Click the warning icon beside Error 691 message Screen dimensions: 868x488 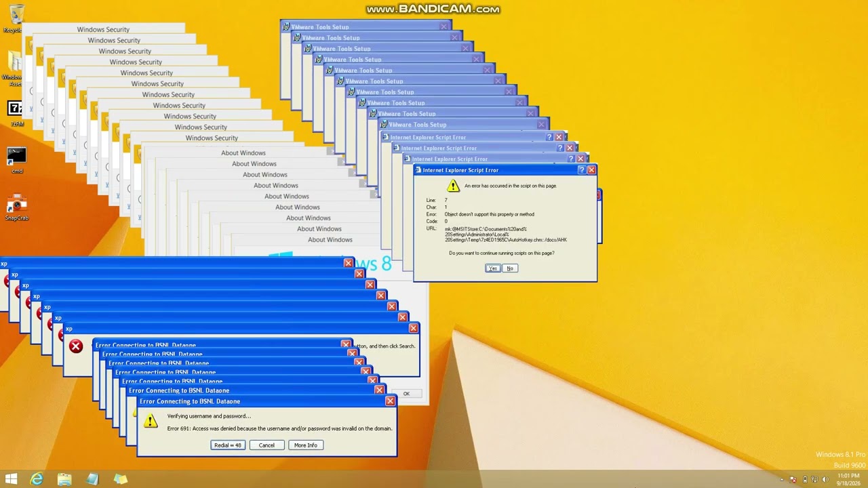151,422
